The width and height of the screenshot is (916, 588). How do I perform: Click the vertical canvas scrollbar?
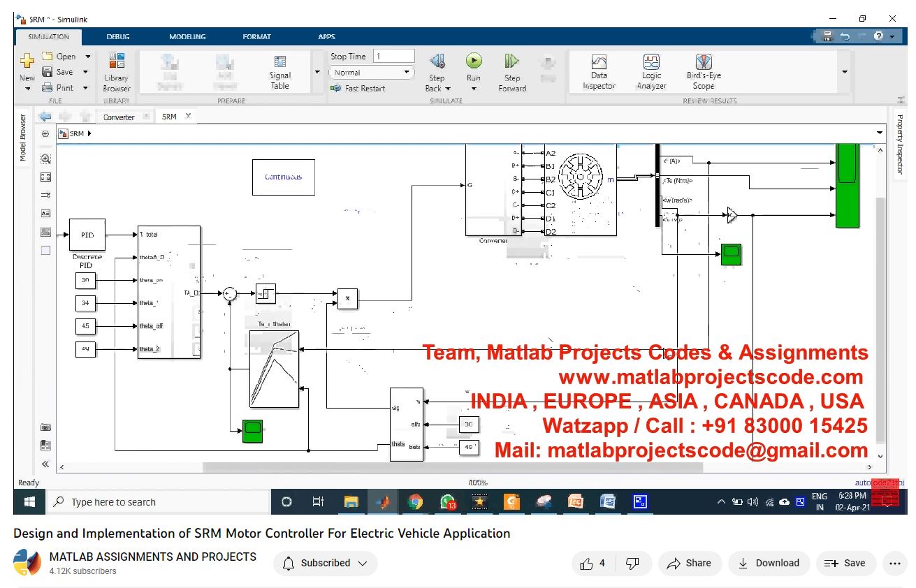click(x=880, y=320)
